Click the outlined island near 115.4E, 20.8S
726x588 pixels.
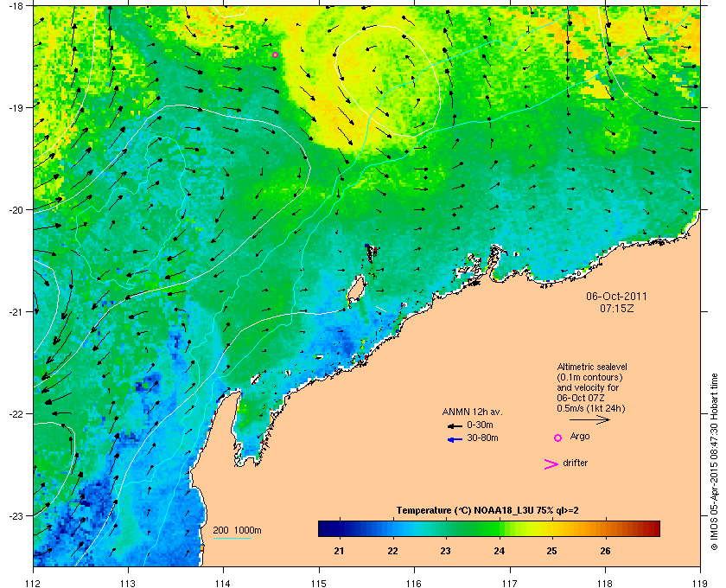pos(356,290)
